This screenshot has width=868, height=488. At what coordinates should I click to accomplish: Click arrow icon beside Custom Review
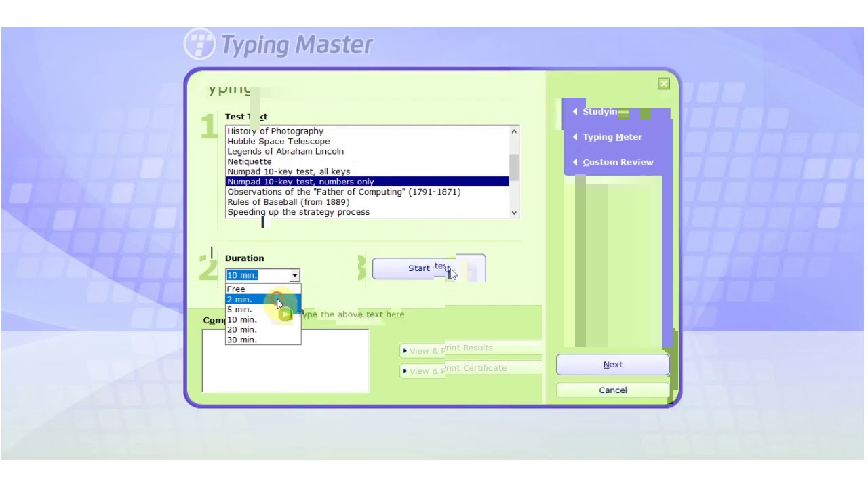coord(575,162)
